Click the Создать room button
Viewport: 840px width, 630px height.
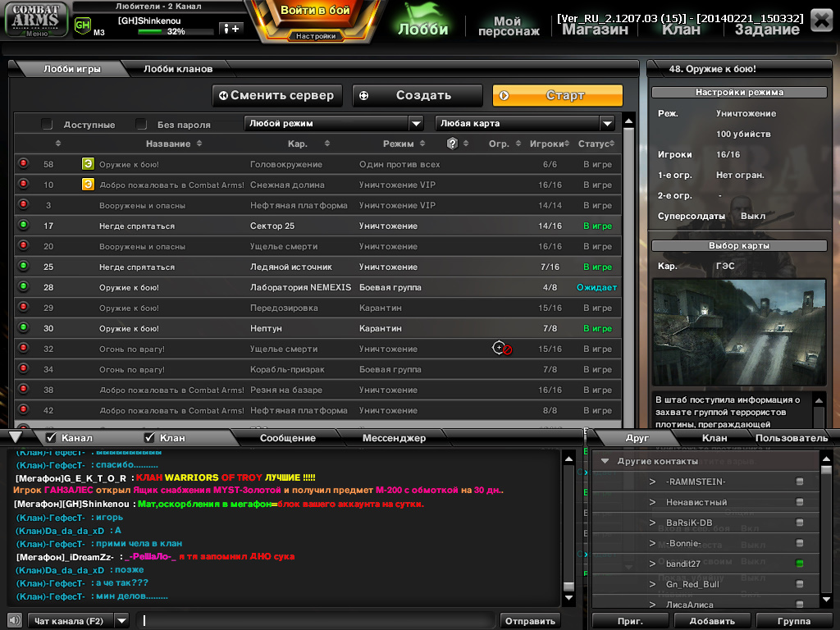(x=418, y=95)
